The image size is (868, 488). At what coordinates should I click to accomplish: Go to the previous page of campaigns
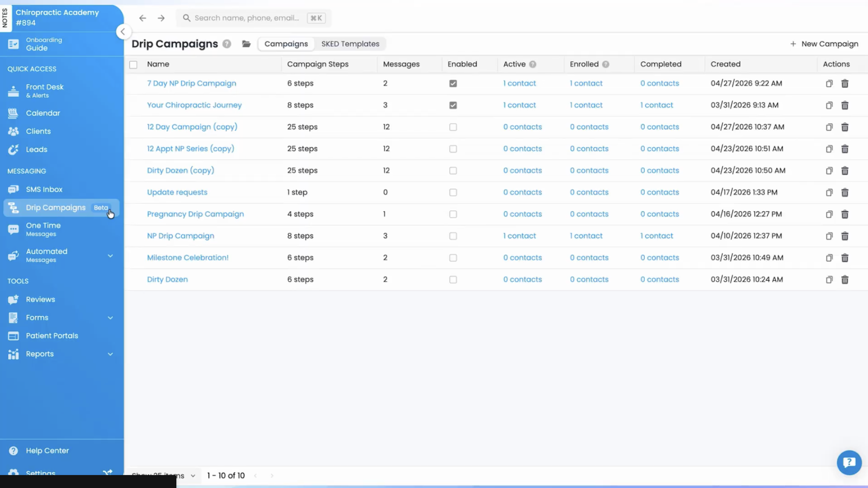click(255, 475)
